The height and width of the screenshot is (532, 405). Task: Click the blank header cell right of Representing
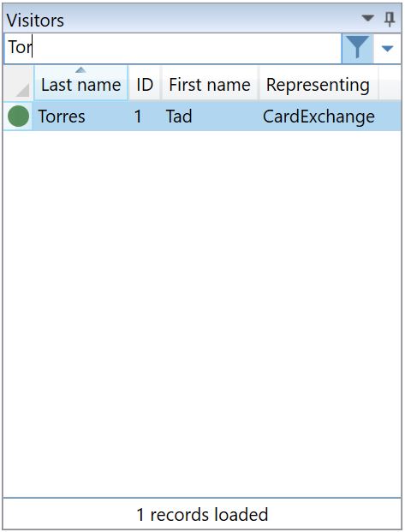tap(390, 83)
